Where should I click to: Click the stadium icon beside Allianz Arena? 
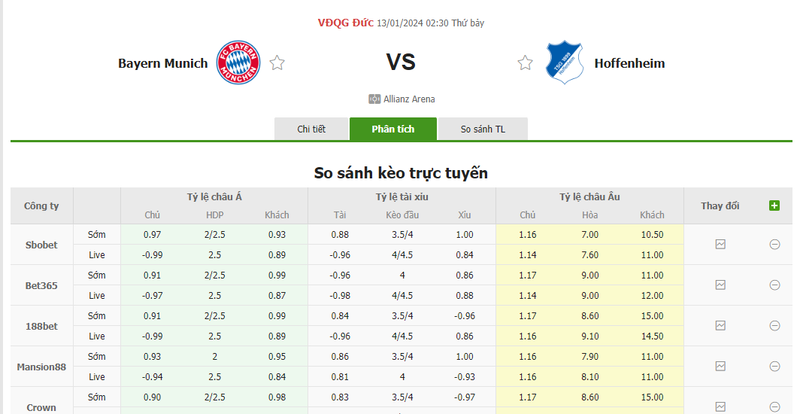click(x=374, y=99)
